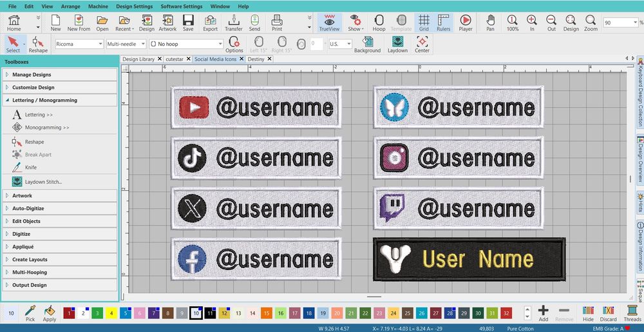Zoom to fit Design icon
644x332 pixels.
click(571, 23)
